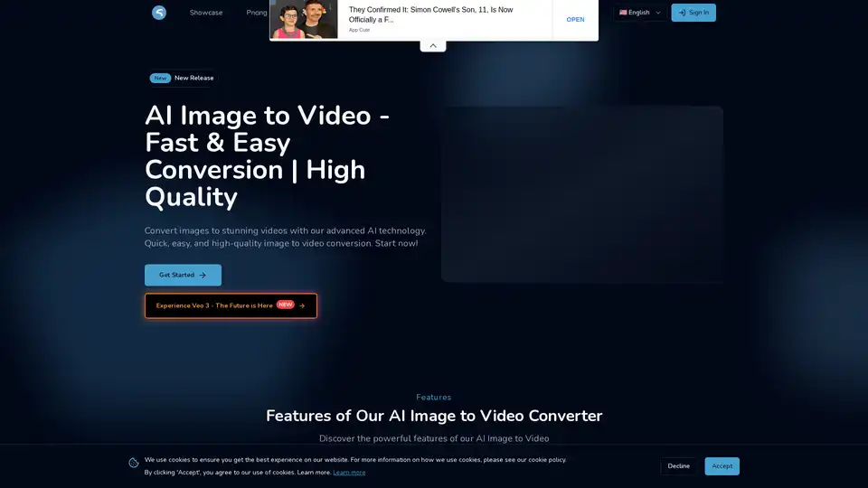Decline the cookie consent
This screenshot has width=868, height=488.
click(x=678, y=466)
